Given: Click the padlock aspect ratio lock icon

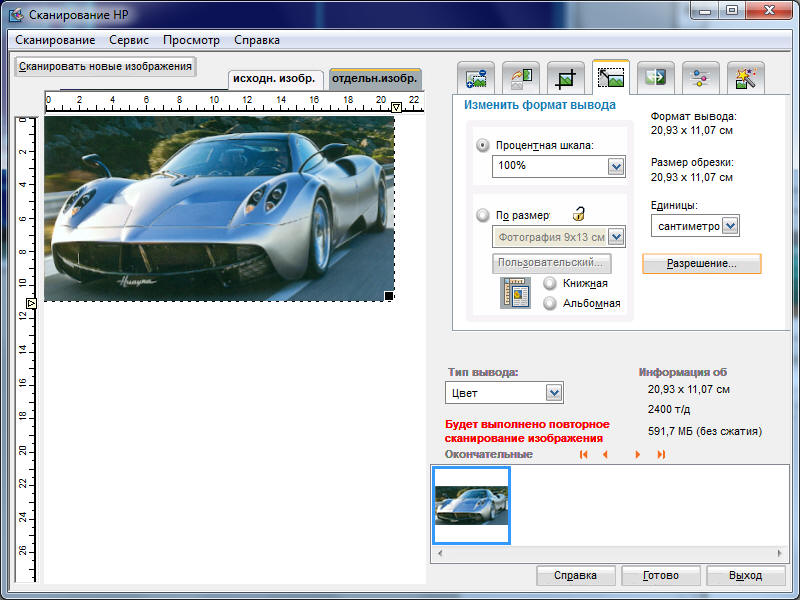Looking at the screenshot, I should tap(578, 214).
